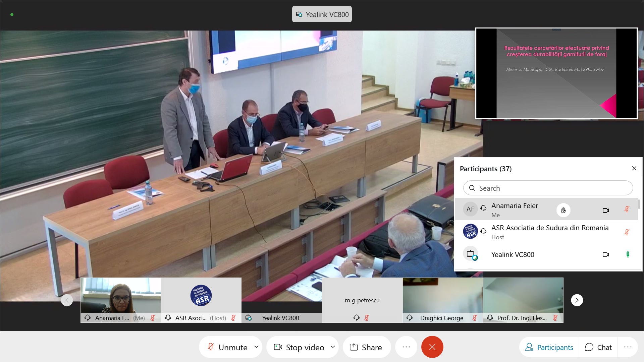Show next participant thumbnails

tap(577, 300)
